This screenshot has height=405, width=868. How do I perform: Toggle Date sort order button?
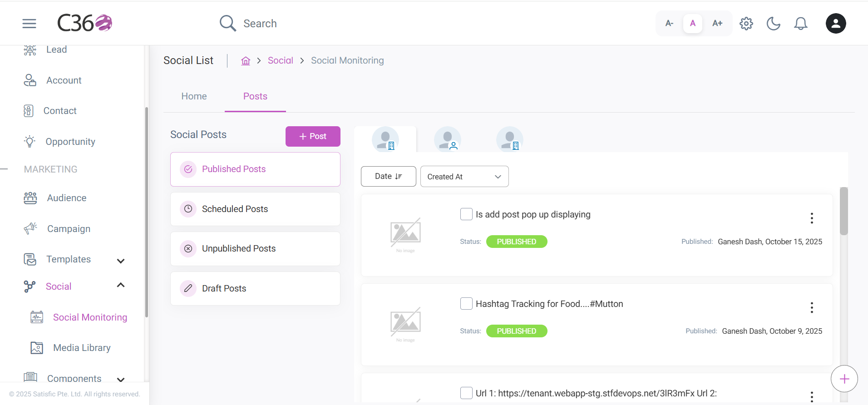click(x=389, y=176)
